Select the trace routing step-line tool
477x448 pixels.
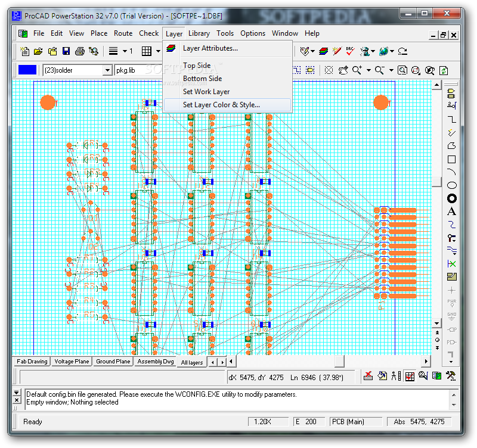click(452, 119)
